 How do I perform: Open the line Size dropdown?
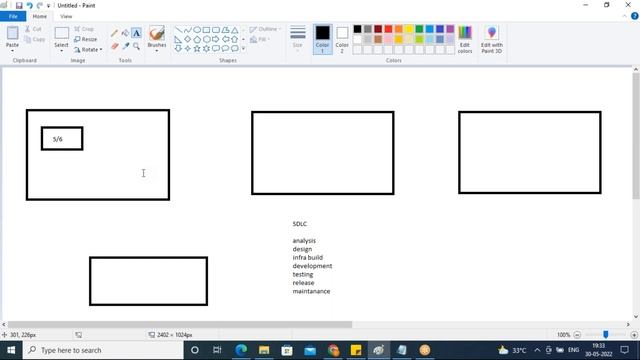[298, 39]
